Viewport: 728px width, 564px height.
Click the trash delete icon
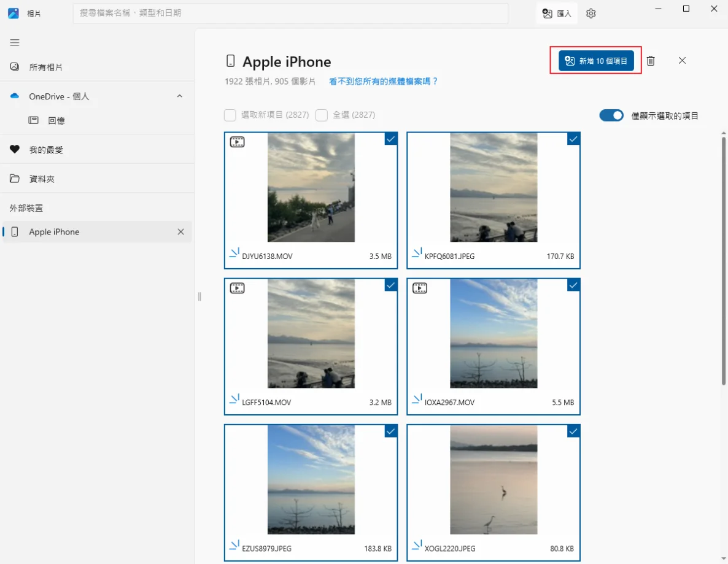coord(651,61)
